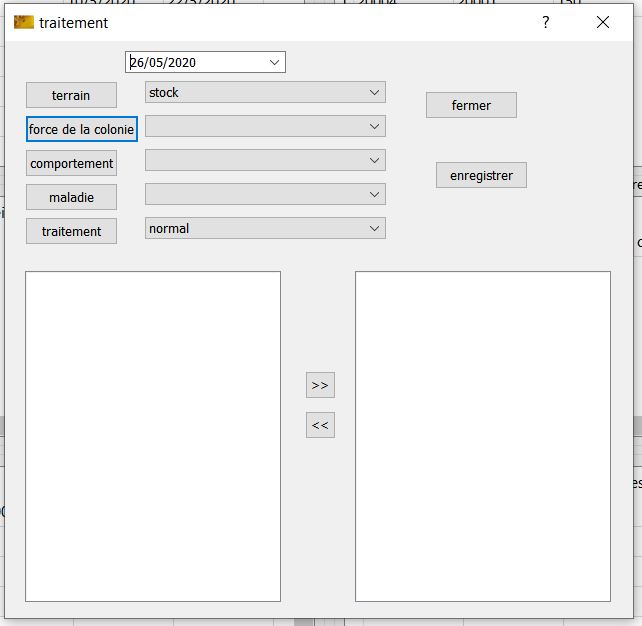642x626 pixels.
Task: Open the dropdown beside force de la colonie
Action: tap(375, 127)
